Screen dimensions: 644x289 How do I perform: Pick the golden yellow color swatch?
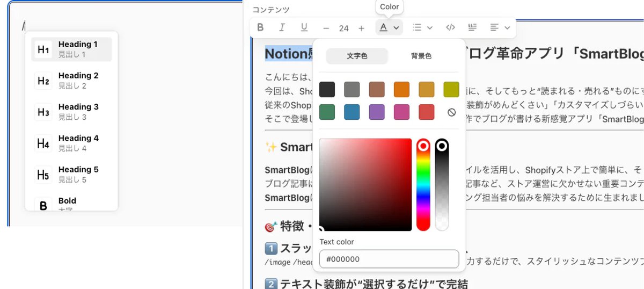pos(427,89)
